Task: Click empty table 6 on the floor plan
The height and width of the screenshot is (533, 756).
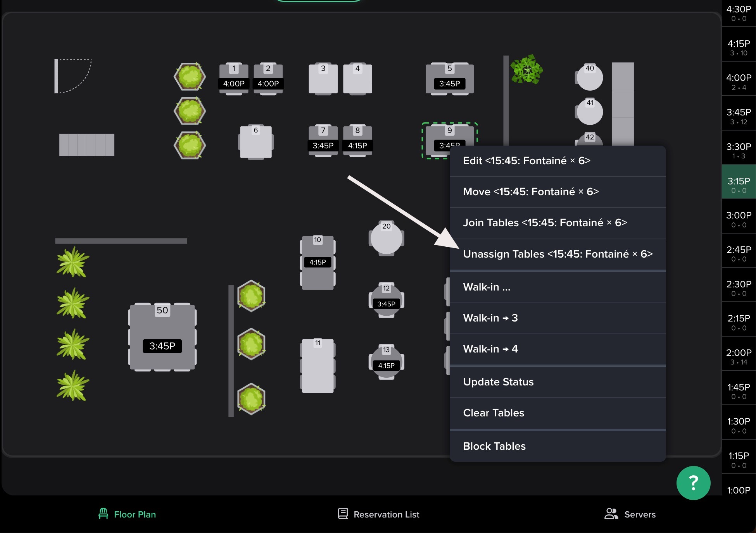Action: pos(255,142)
